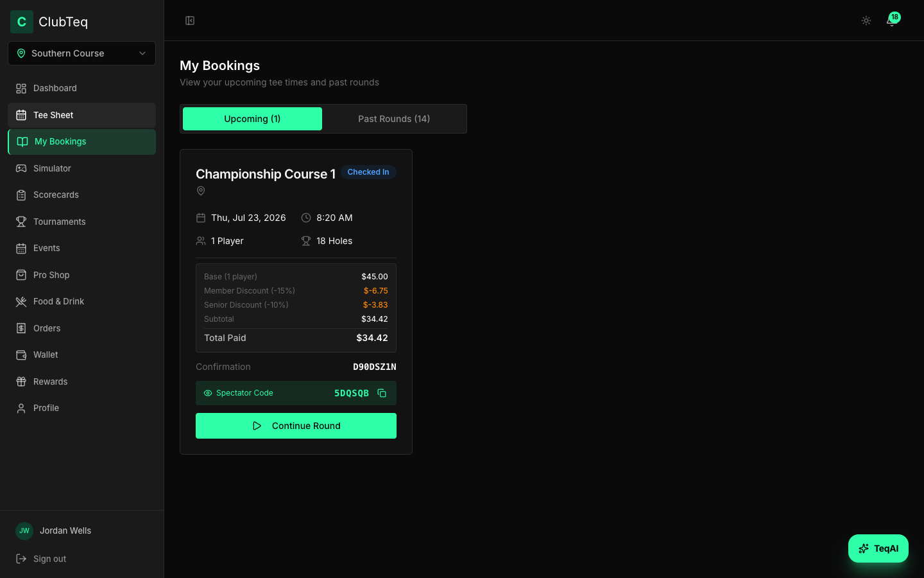Open the notifications bell
Screen dimensions: 924x578
pos(891,21)
